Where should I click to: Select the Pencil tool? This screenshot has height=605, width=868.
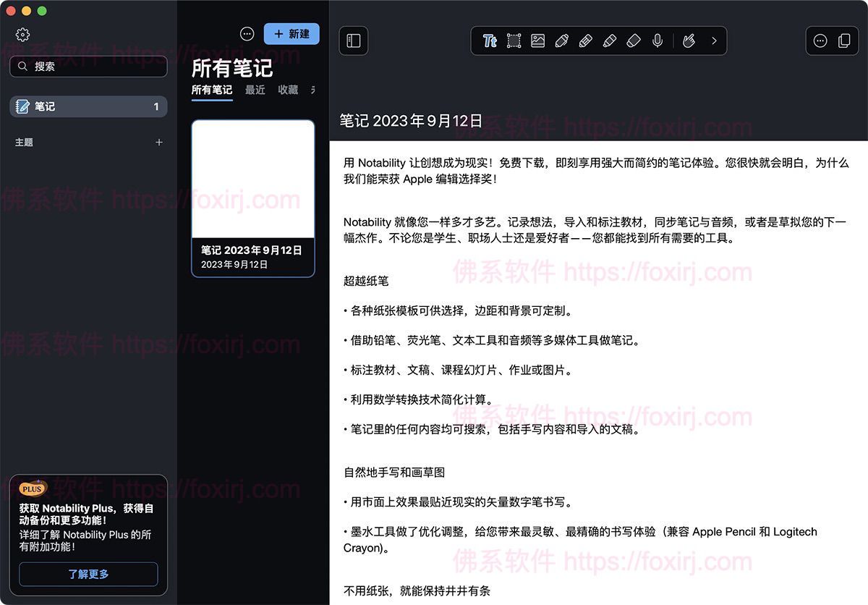[x=585, y=41]
